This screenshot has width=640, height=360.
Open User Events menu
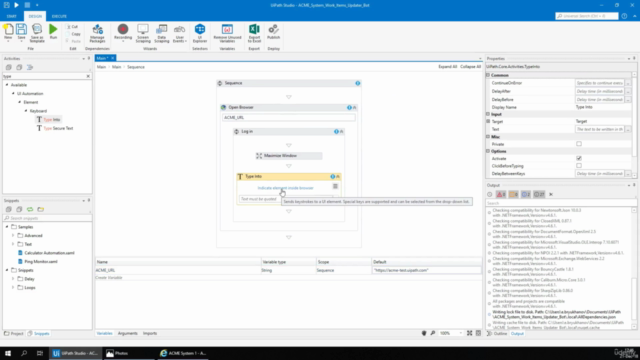pyautogui.click(x=180, y=33)
